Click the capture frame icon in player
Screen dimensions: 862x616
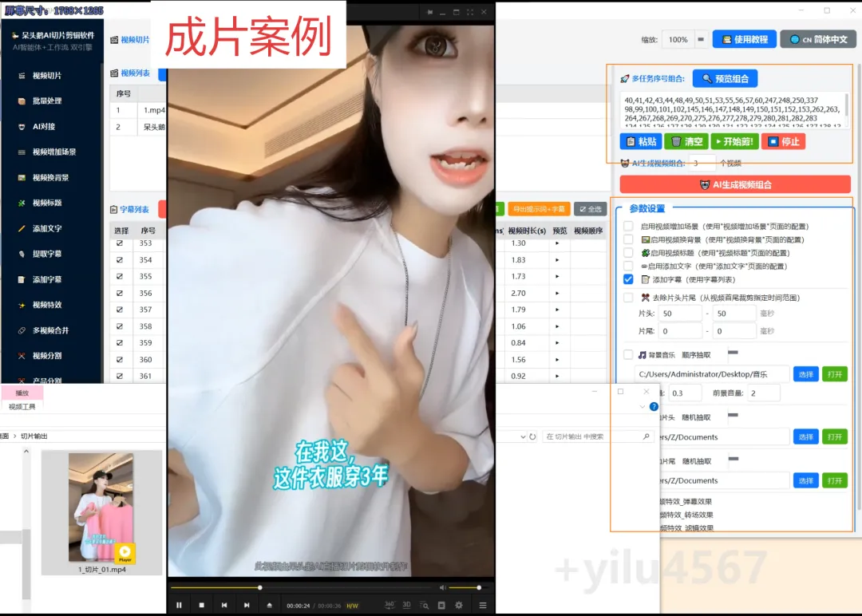[441, 605]
